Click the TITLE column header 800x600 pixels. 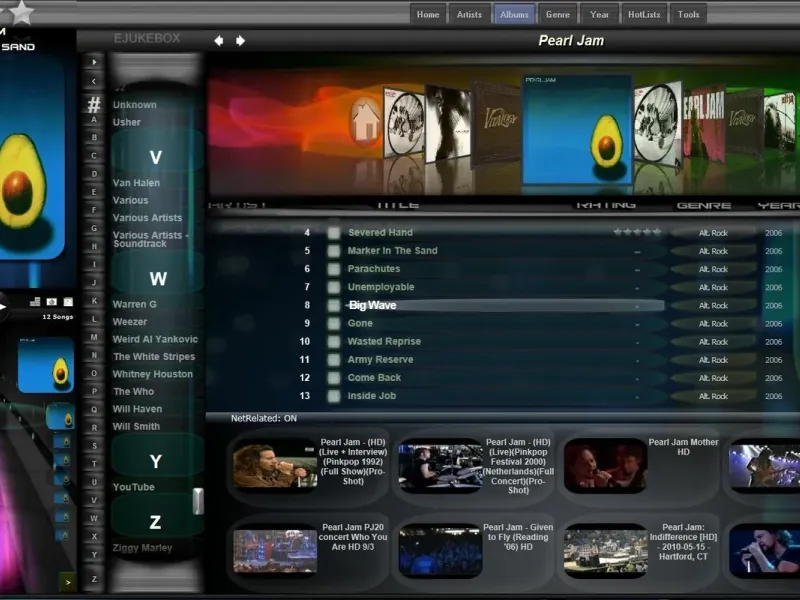coord(398,205)
